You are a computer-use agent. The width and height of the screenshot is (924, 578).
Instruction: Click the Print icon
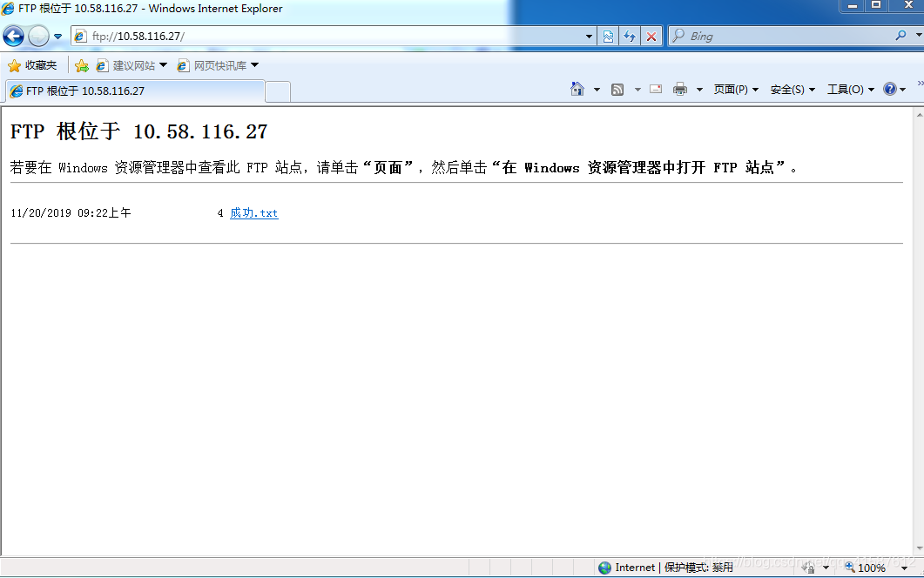680,89
